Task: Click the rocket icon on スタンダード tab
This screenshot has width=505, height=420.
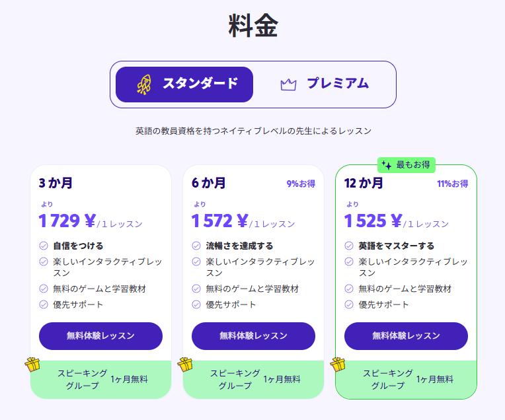Action: pyautogui.click(x=144, y=85)
